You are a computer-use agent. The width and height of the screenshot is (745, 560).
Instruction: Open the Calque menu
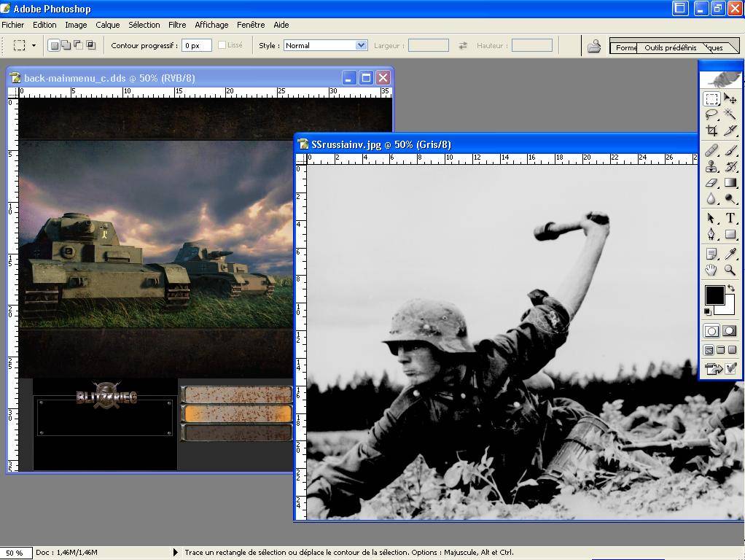pyautogui.click(x=108, y=25)
